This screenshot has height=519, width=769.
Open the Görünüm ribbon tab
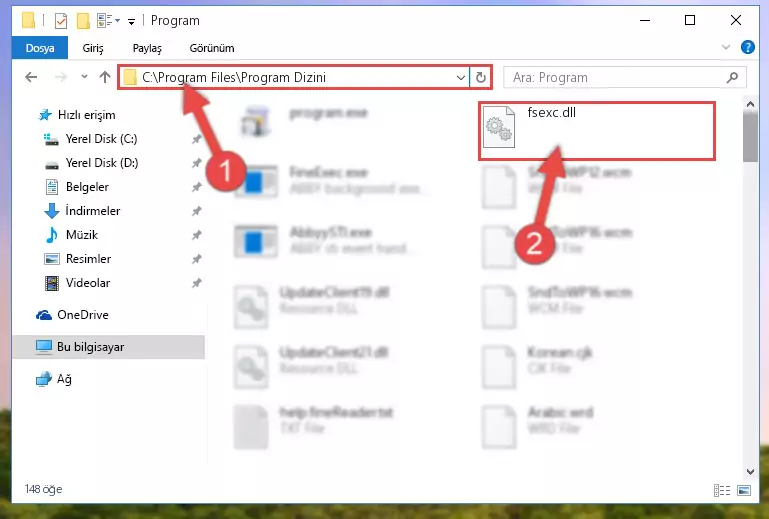[x=212, y=48]
